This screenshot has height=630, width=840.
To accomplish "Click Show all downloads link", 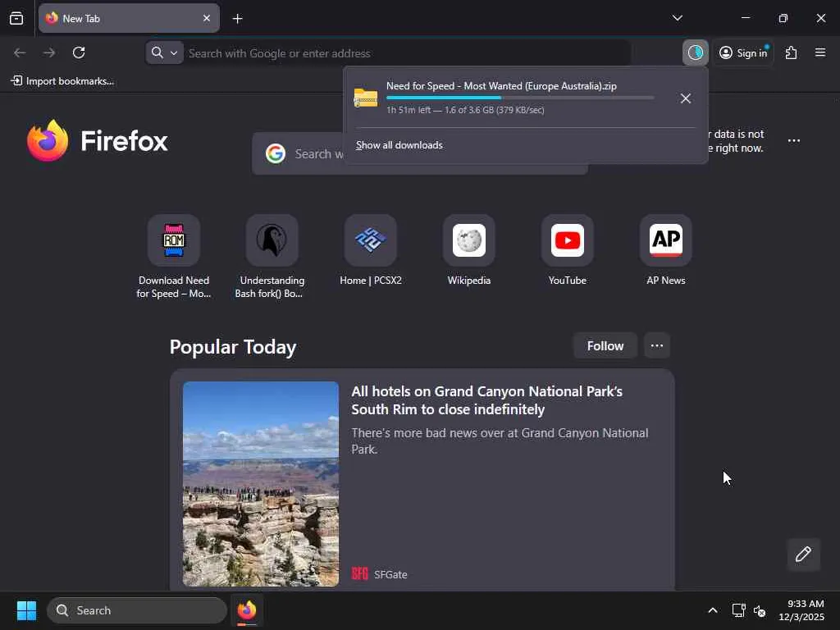I will pos(399,145).
